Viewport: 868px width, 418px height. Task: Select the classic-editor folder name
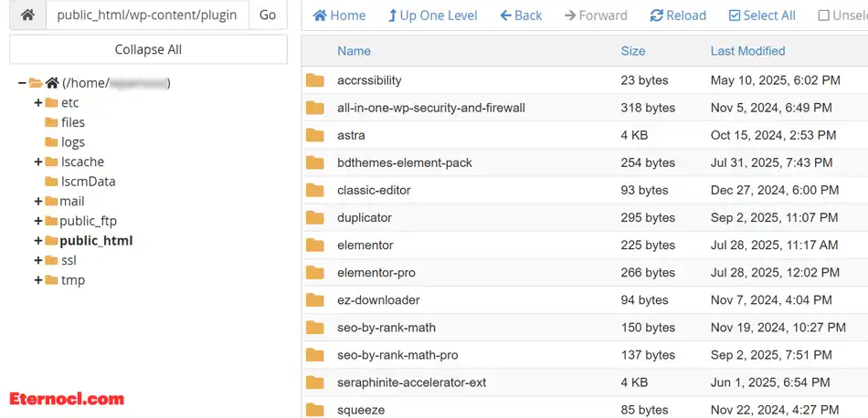pyautogui.click(x=375, y=190)
